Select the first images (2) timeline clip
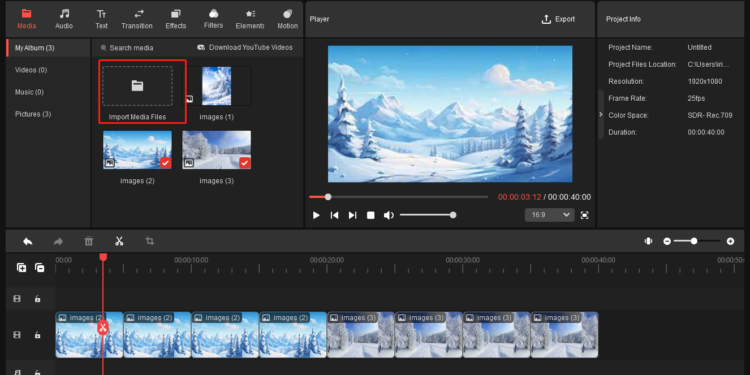 (89, 335)
